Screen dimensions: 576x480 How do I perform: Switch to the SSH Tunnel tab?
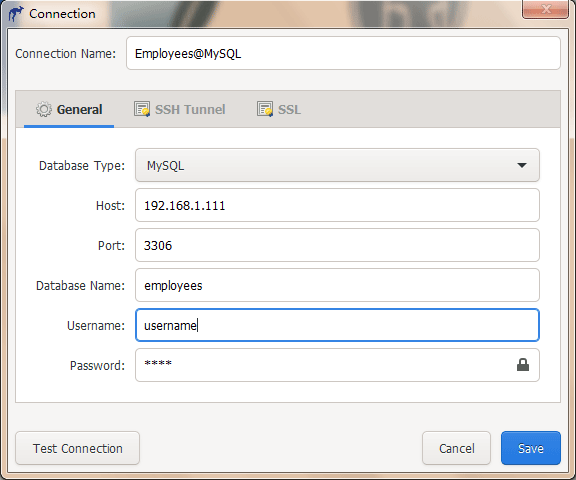[180, 109]
